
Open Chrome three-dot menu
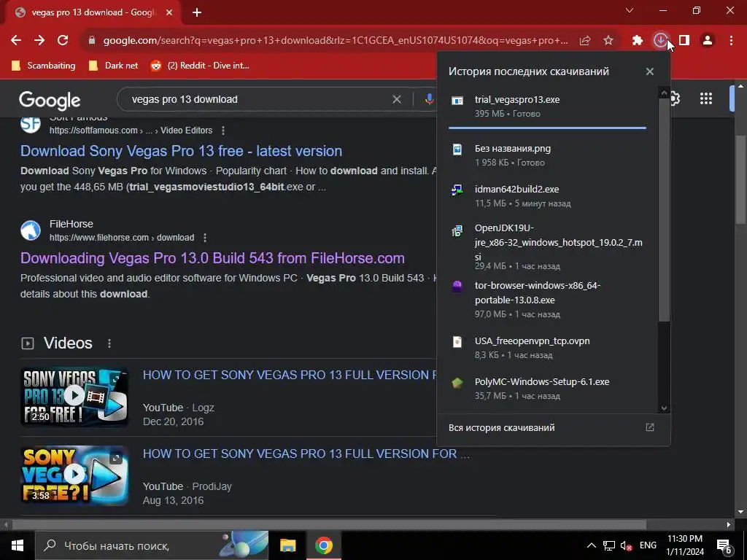click(731, 41)
